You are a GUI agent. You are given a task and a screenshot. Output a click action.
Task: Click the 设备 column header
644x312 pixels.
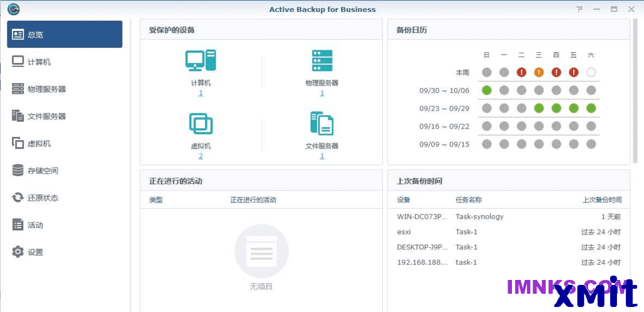point(403,200)
